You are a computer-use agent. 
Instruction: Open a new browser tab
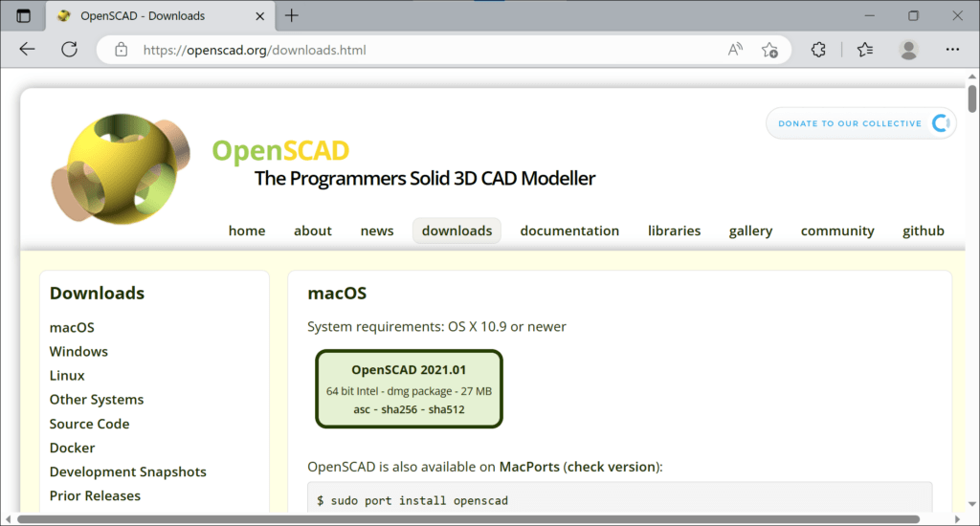[x=292, y=15]
